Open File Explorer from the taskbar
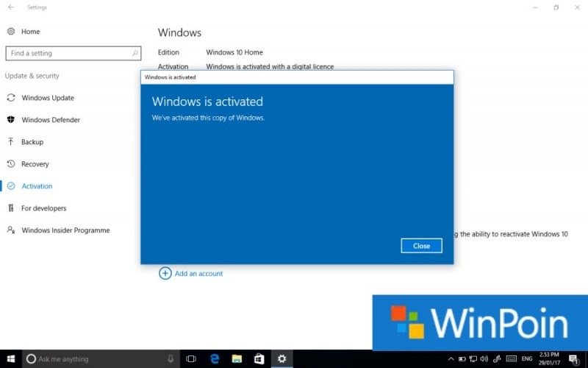Image resolution: width=588 pixels, height=368 pixels. [237, 359]
